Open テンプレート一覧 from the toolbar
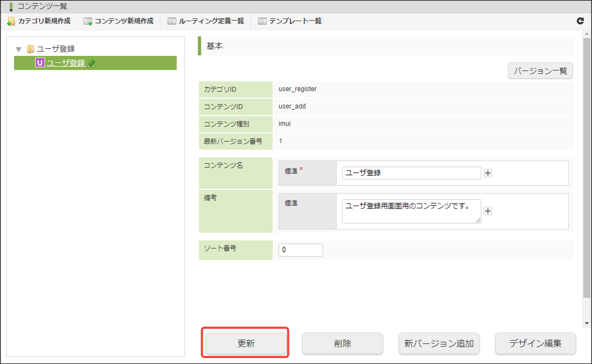 coord(289,21)
